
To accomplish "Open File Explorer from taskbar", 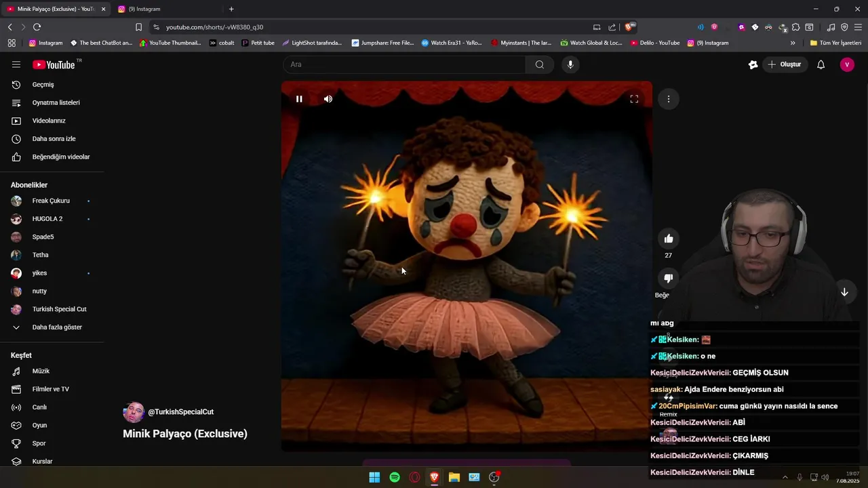I will coord(454,477).
